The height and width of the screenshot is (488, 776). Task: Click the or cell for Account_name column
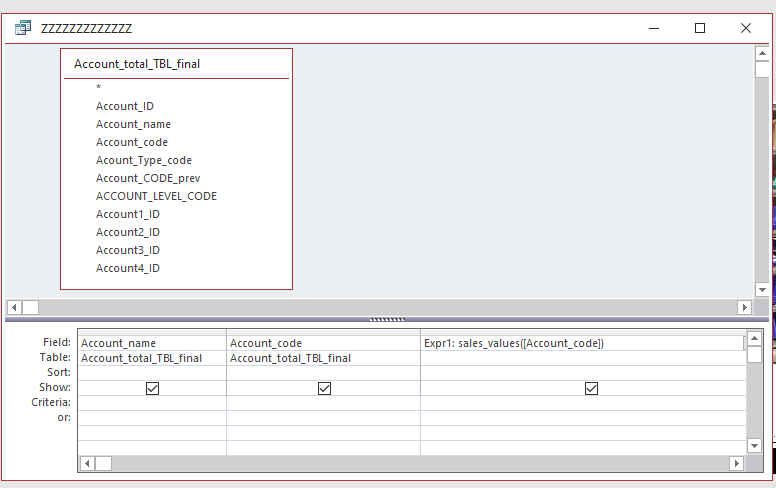coord(152,418)
